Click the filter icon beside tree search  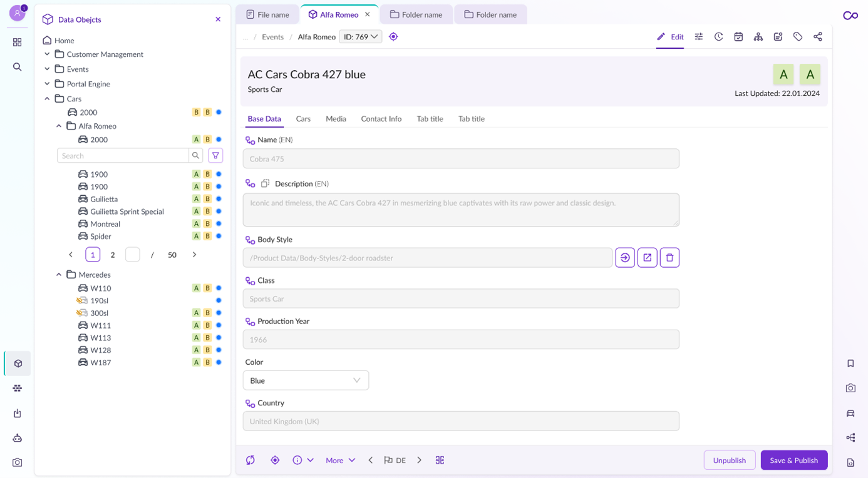pos(215,156)
